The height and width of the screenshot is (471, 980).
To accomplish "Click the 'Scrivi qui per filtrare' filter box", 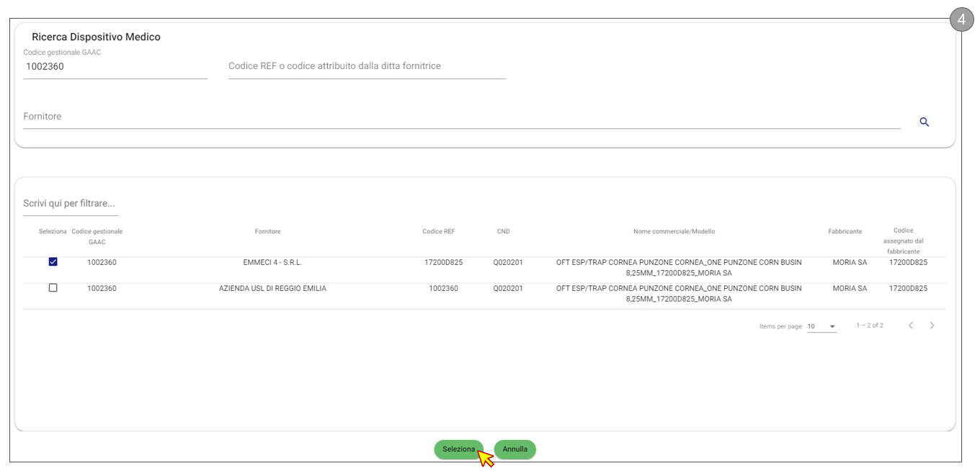I will (71, 204).
